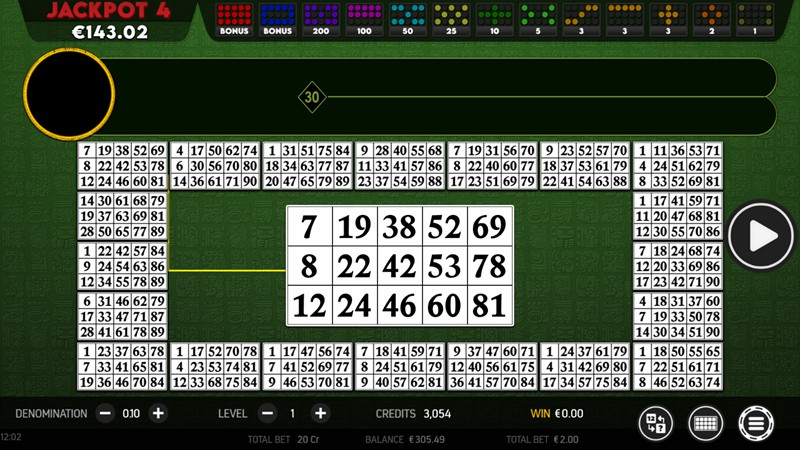The width and height of the screenshot is (800, 450).
Task: Click the 12:02 clock
Action: point(11,437)
